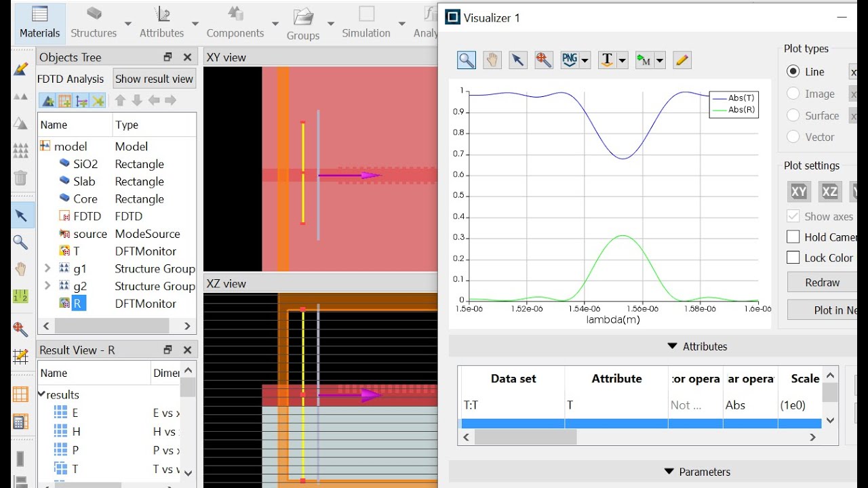Click the Show result view button

click(x=154, y=79)
